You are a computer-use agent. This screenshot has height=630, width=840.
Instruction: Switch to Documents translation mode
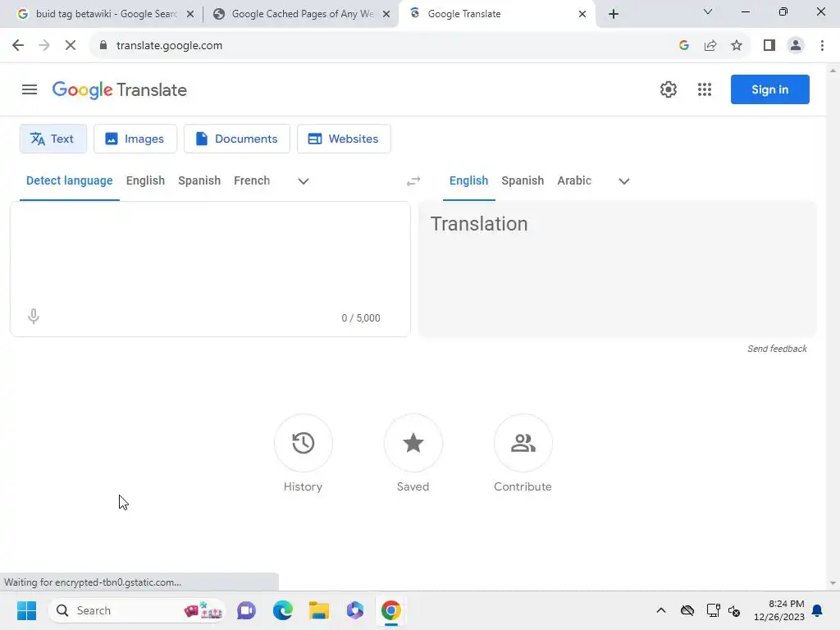[237, 139]
